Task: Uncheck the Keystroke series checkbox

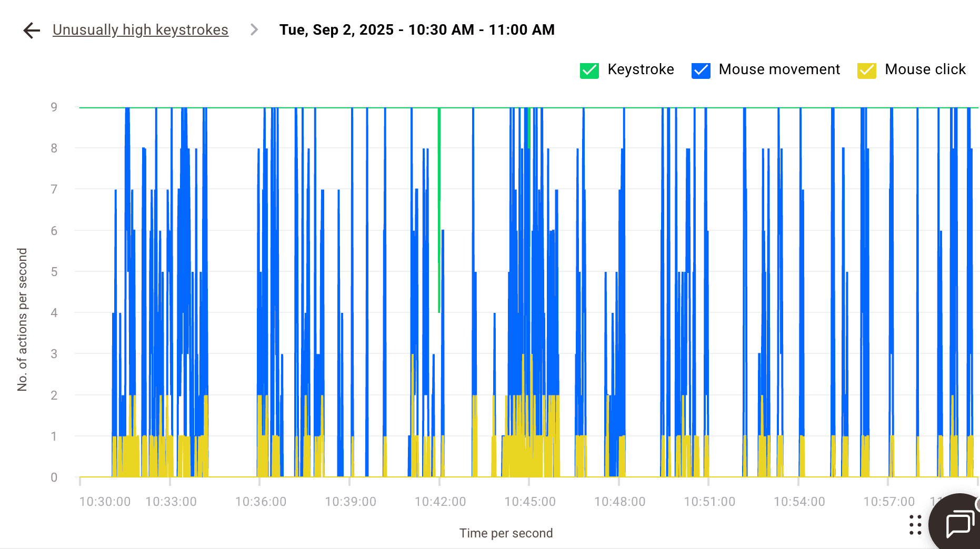Action: click(x=589, y=70)
